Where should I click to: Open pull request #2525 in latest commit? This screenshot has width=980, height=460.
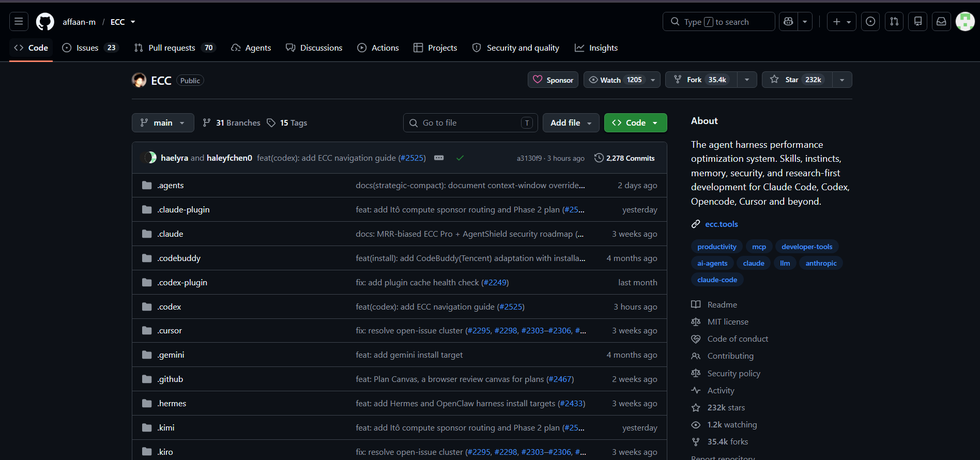pos(412,158)
